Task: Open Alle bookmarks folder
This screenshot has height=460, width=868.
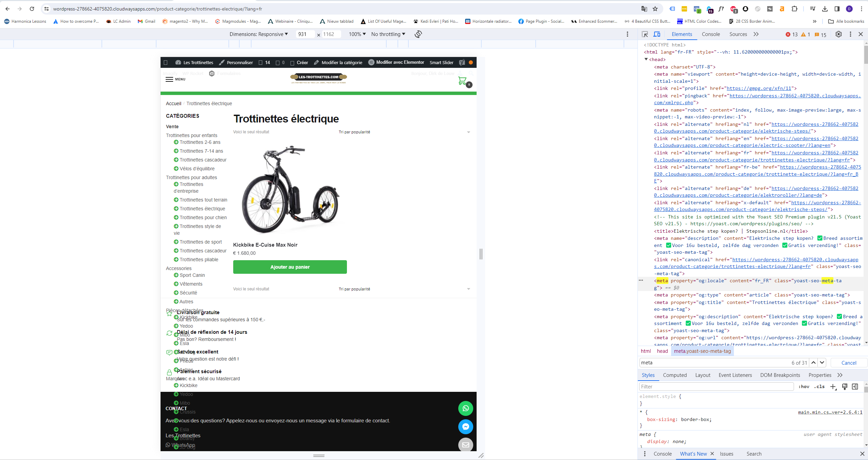Action: coord(846,21)
